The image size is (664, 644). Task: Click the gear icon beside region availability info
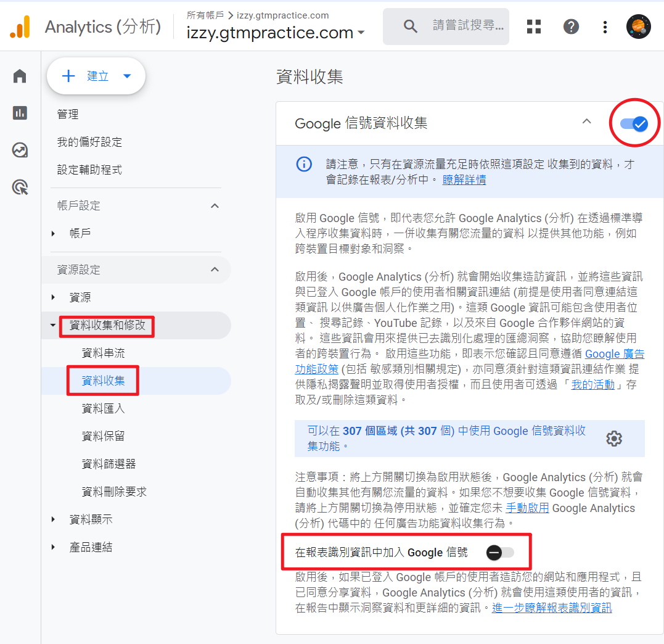[614, 438]
